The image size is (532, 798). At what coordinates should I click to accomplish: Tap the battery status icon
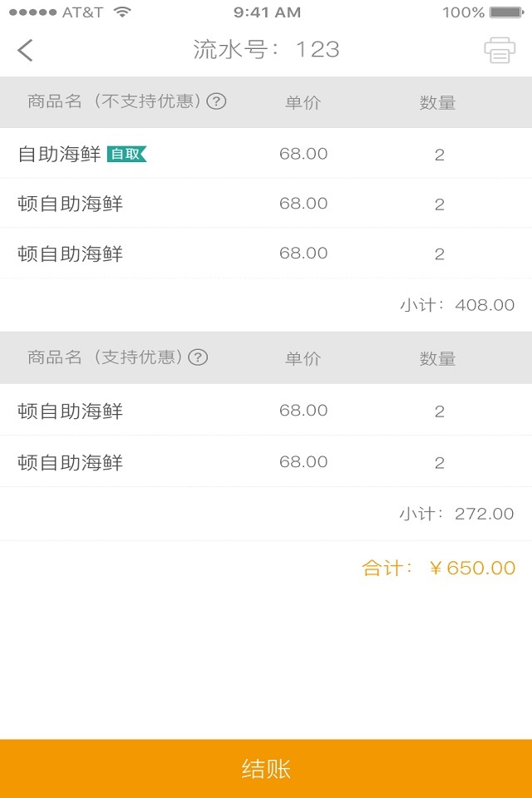505,12
